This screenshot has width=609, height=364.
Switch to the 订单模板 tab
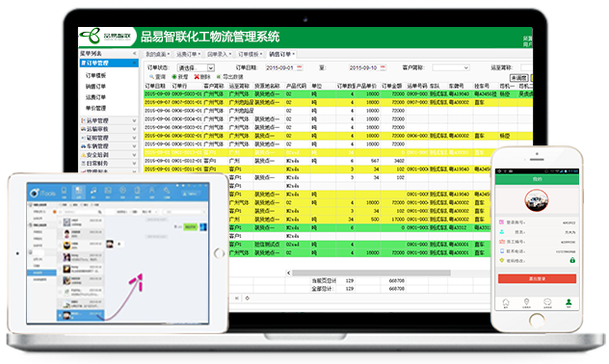pos(250,54)
